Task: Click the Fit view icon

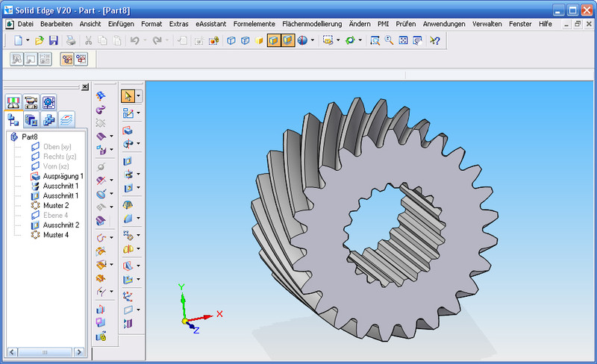Action: (x=403, y=40)
